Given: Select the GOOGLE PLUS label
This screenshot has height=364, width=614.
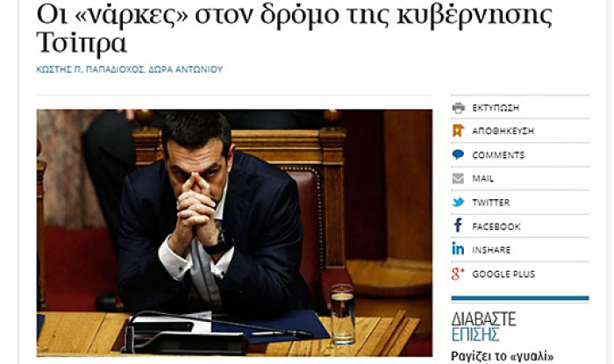Looking at the screenshot, I should 503,275.
